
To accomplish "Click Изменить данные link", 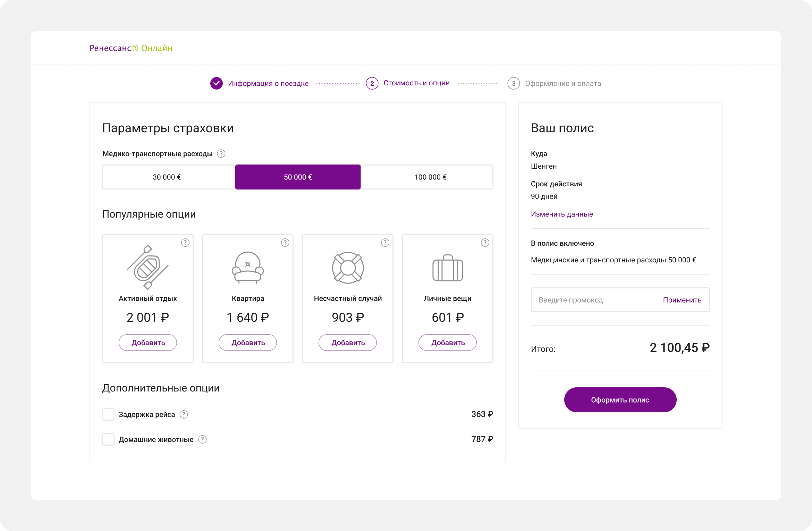I will [562, 214].
